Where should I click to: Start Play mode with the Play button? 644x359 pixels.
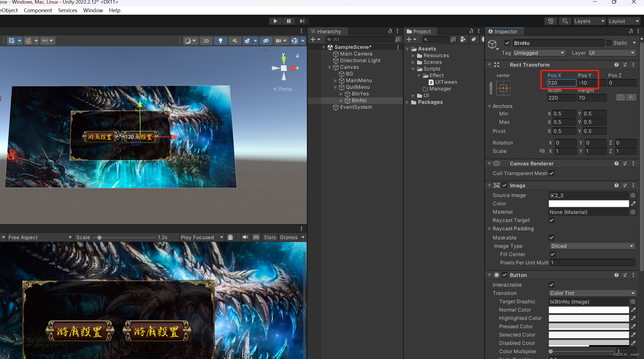point(275,21)
